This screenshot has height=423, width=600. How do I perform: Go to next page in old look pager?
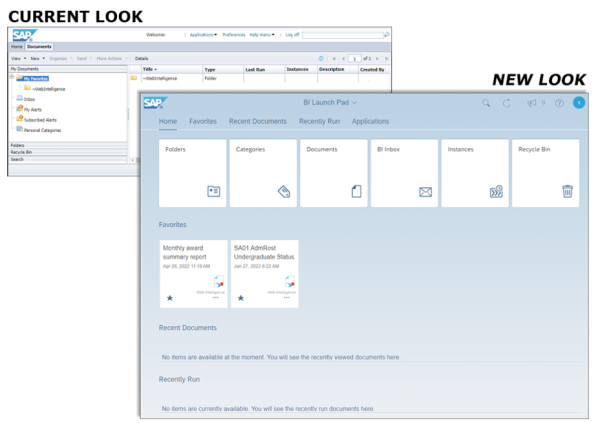click(377, 59)
